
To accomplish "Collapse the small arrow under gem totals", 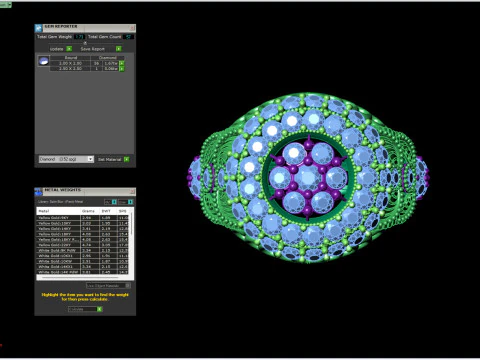I will click(85, 43).
